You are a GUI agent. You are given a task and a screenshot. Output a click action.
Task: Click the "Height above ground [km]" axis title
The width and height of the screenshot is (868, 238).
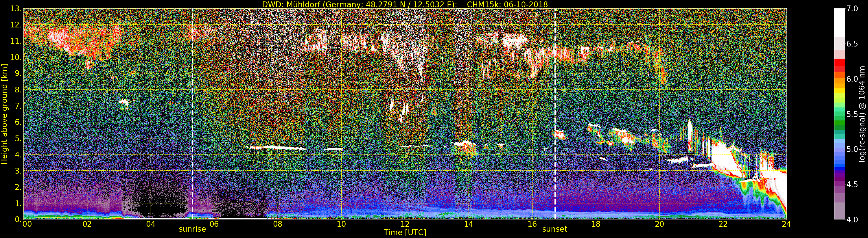(x=5, y=114)
